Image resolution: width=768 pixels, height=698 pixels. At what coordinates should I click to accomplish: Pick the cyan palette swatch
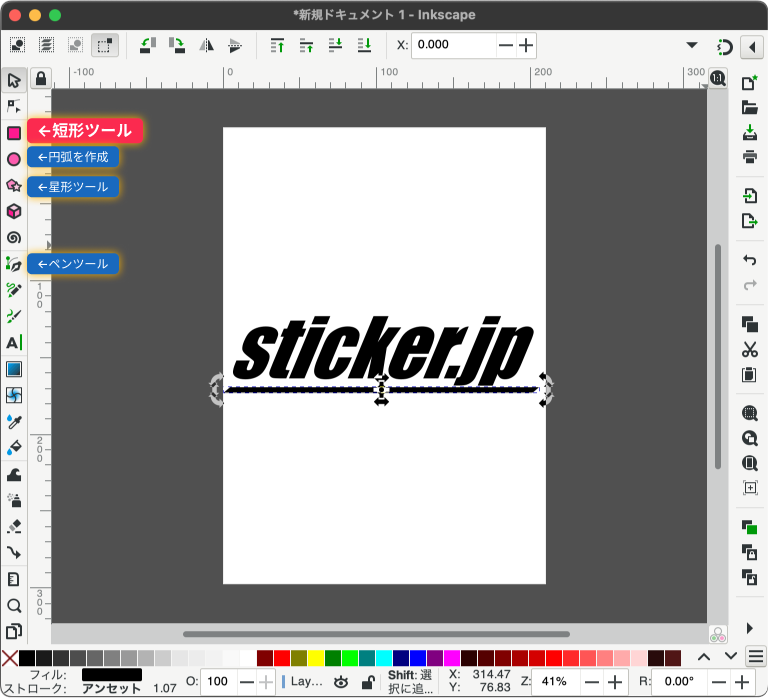coord(384,658)
